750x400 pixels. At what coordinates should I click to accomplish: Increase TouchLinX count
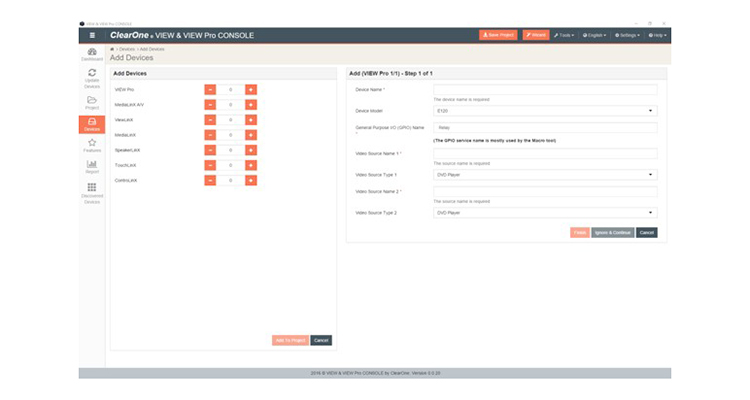tap(251, 165)
